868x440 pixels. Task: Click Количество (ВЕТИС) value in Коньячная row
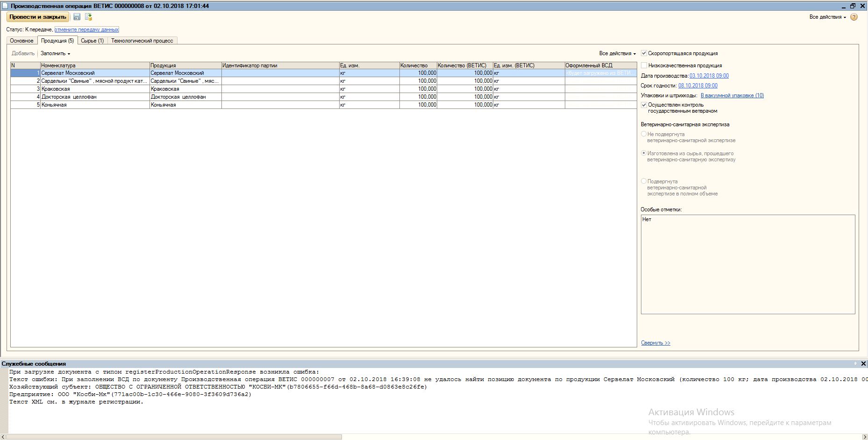[x=465, y=105]
